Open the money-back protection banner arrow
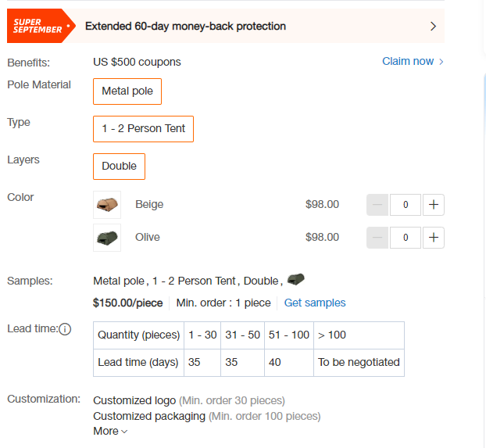Screen dimensions: 486x448 (434, 27)
